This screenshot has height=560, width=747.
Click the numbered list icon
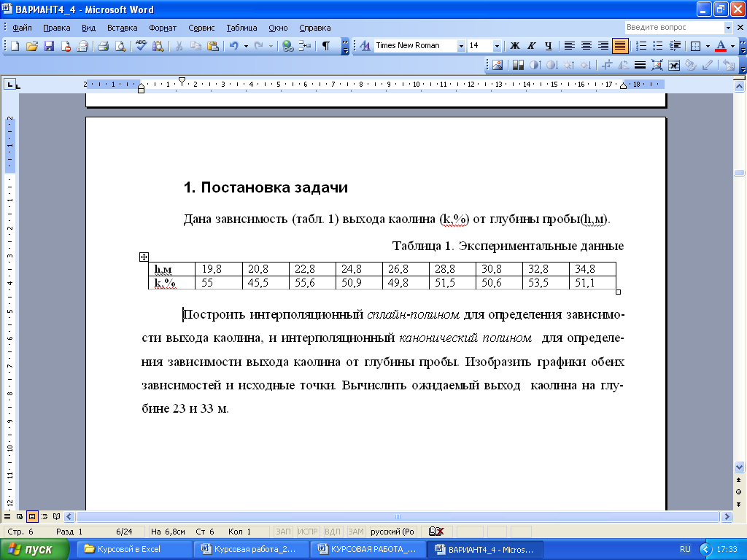(641, 46)
